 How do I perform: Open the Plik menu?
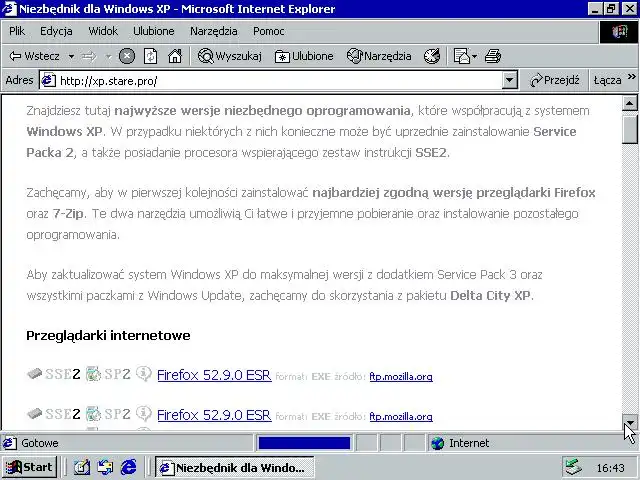pyautogui.click(x=17, y=31)
